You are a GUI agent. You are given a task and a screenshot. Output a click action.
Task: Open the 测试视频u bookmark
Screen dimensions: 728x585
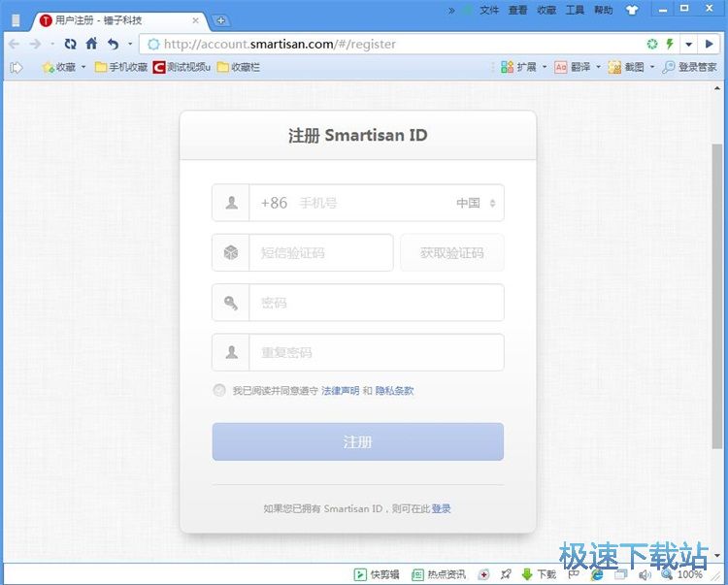(182, 68)
